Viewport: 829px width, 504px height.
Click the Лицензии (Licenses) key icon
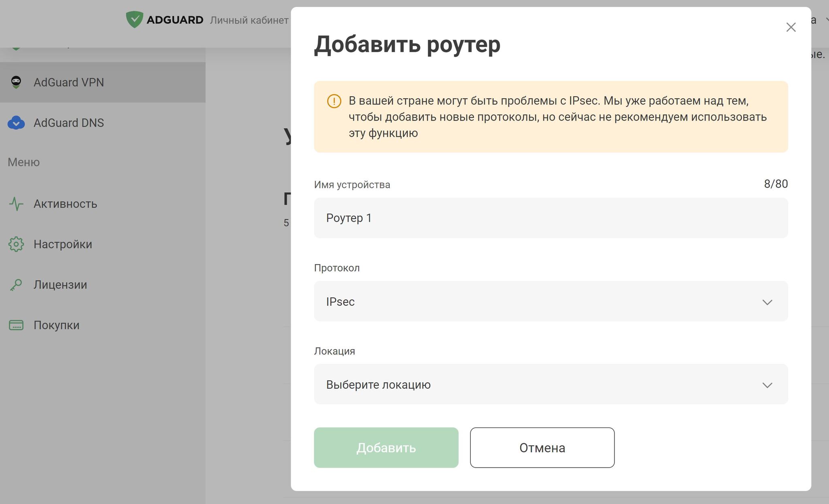(x=16, y=284)
